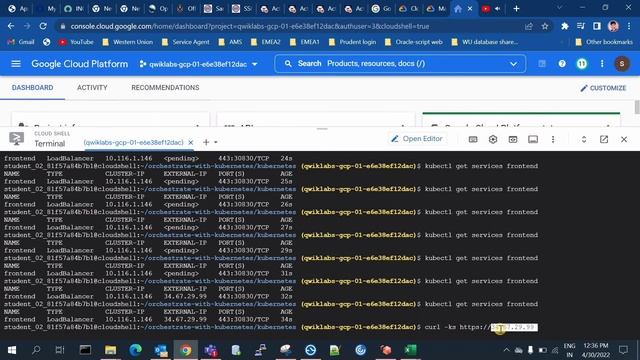Switch to the RECOMMENDATIONS tab
The width and height of the screenshot is (640, 360).
point(165,88)
